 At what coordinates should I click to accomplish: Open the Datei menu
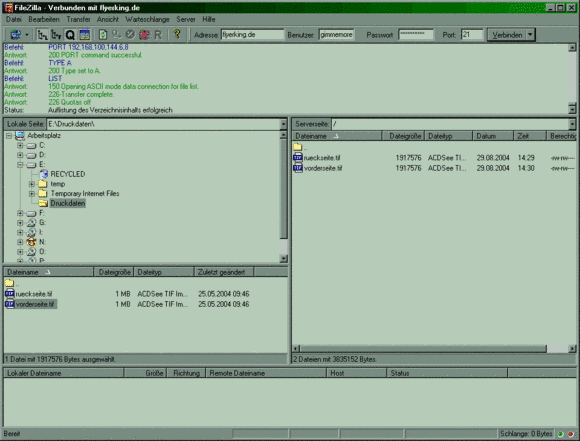coord(14,19)
